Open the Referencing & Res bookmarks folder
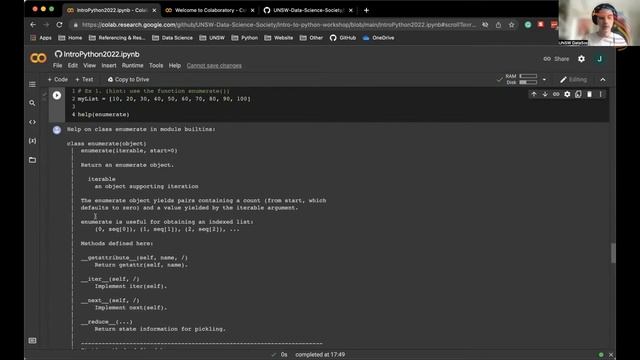 click(x=117, y=38)
